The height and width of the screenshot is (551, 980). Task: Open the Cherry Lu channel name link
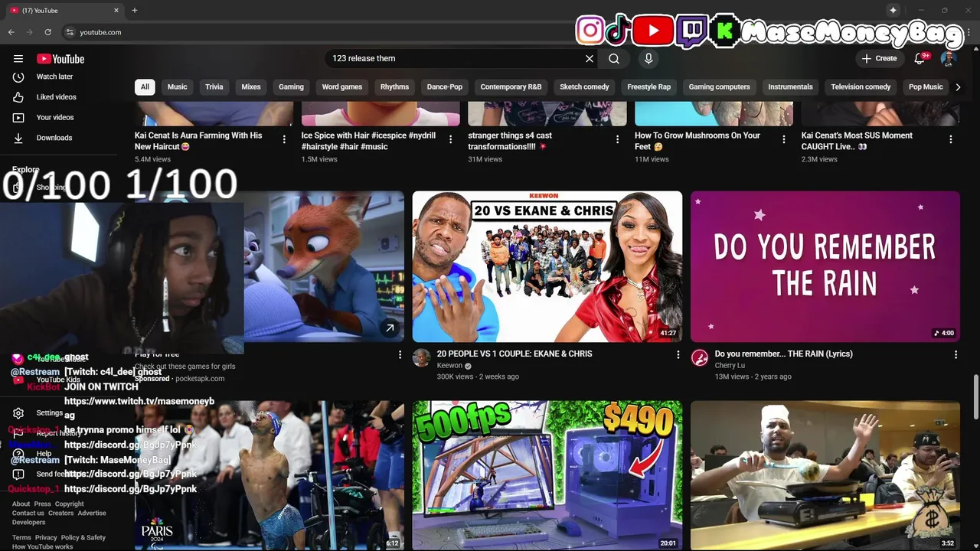730,366
